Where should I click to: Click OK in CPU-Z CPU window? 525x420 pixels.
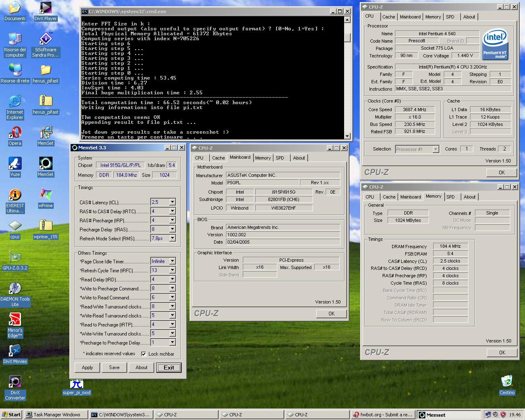pyautogui.click(x=502, y=172)
